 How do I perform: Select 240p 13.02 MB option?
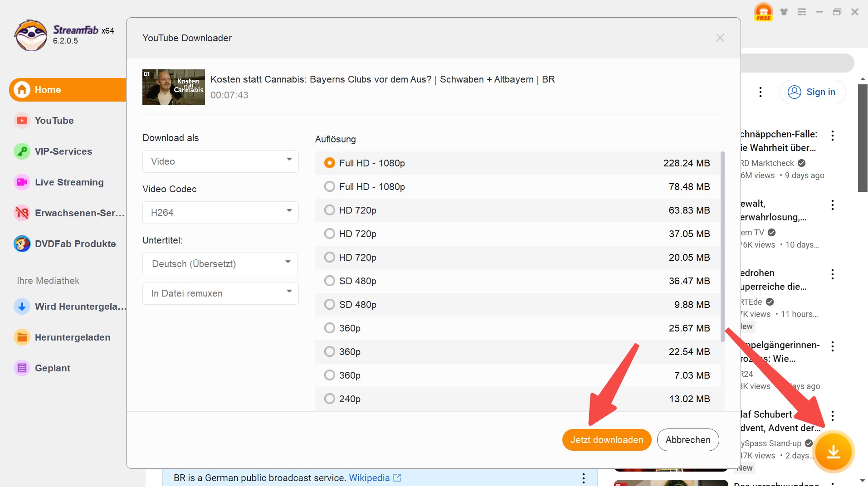point(517,399)
